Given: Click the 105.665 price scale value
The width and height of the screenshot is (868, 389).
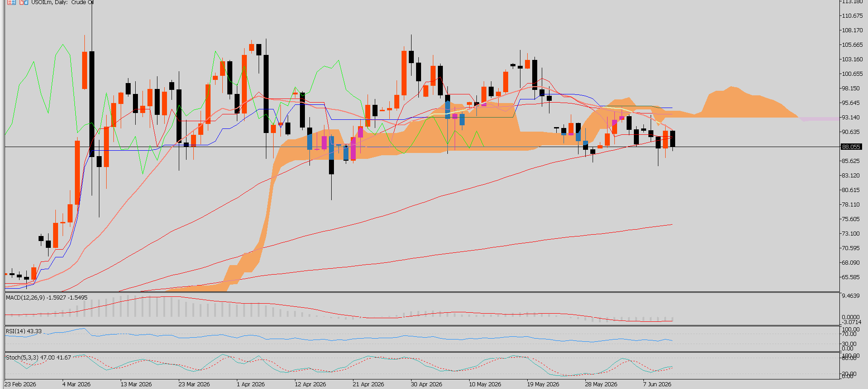Looking at the screenshot, I should point(852,45).
